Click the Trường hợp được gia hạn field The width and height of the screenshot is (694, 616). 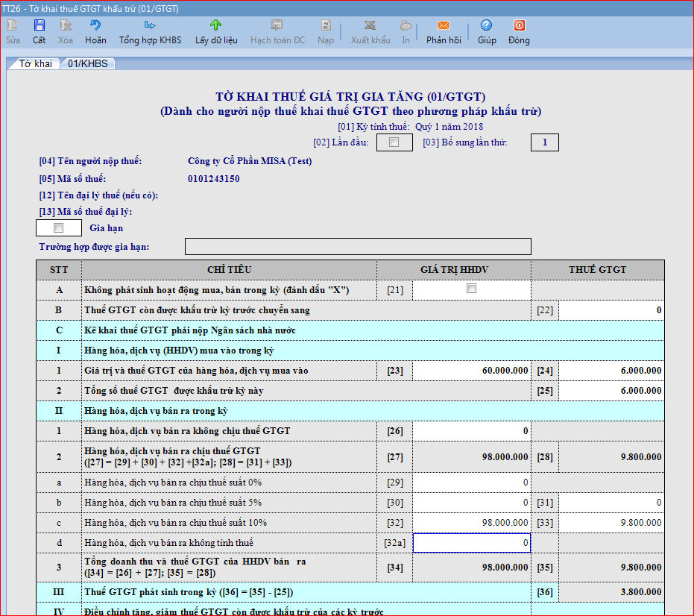tap(358, 247)
